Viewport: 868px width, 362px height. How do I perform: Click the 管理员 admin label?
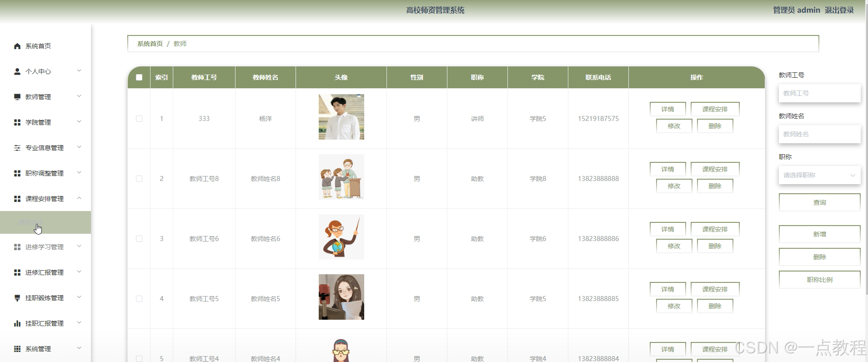pos(797,10)
